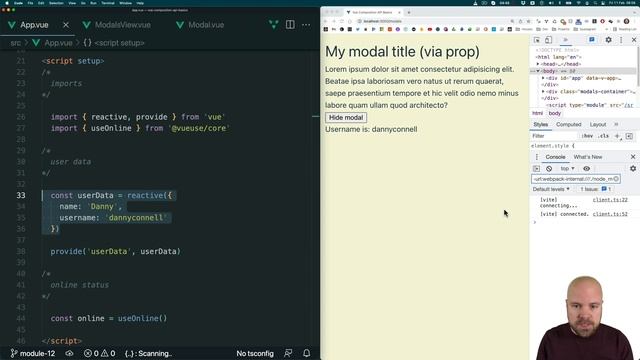This screenshot has width=640, height=360.
Task: Clear the console filter text field
Action: coord(616,179)
